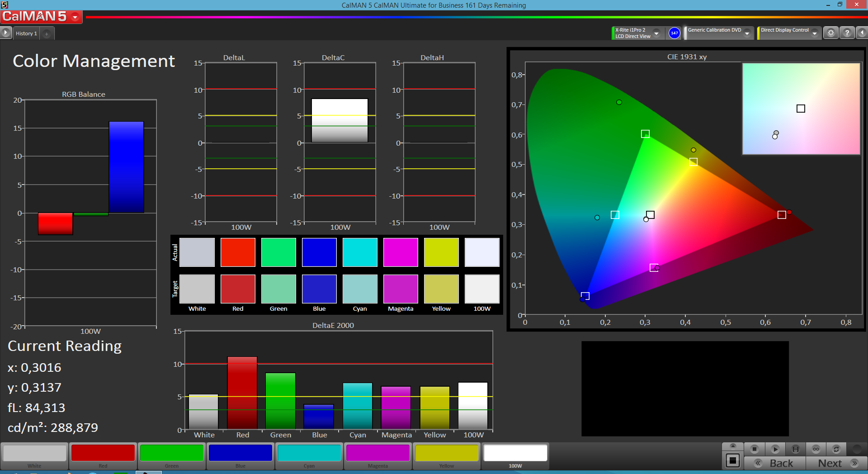Screen dimensions: 868x474
Task: Click the Actual White color tile
Action: (x=197, y=252)
